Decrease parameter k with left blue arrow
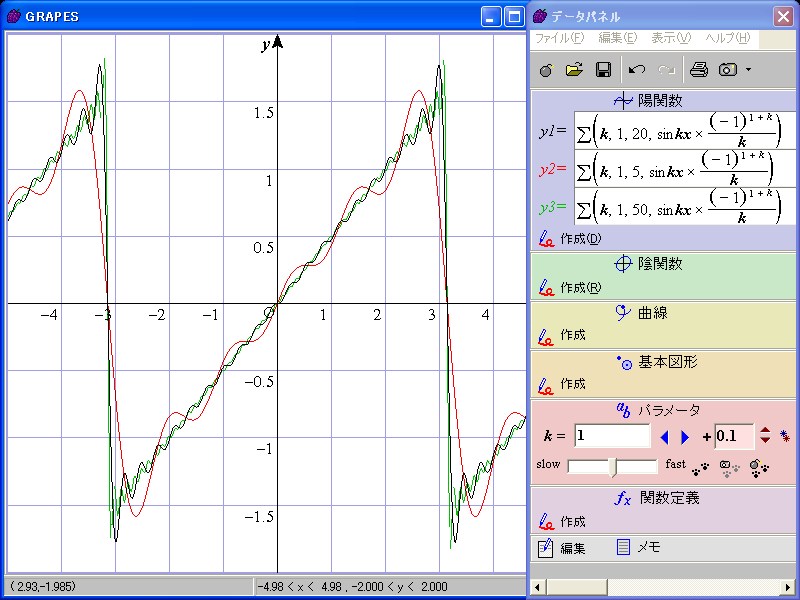Screen dimensions: 800x600 coord(664,437)
